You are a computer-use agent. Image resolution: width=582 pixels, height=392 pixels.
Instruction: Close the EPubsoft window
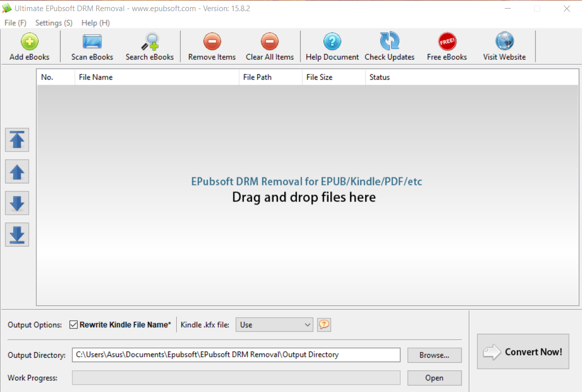point(566,9)
